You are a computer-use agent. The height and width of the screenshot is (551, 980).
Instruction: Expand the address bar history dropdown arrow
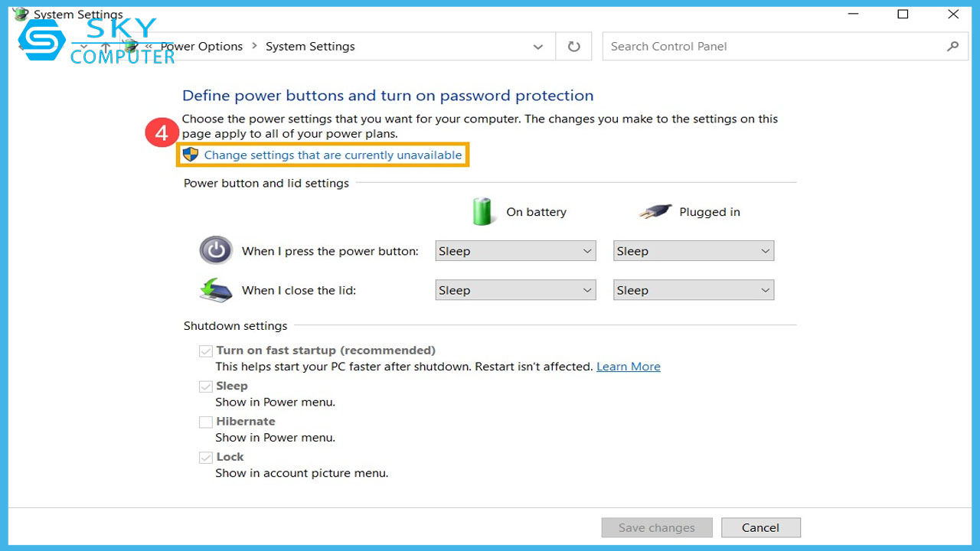537,47
